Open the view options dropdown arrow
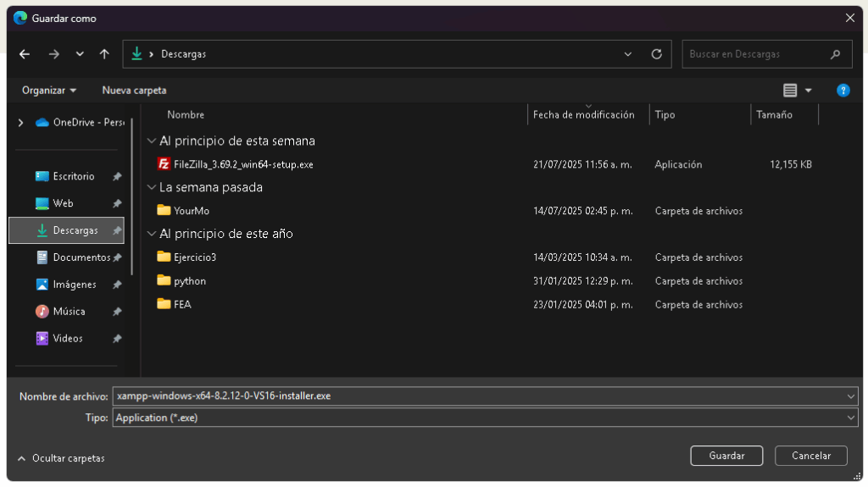Viewport: 868px width, 487px height. point(808,91)
